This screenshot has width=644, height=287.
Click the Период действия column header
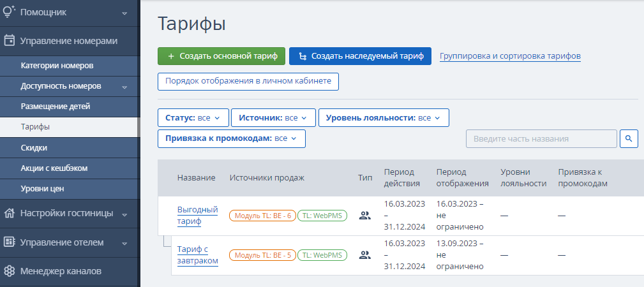pyautogui.click(x=402, y=178)
